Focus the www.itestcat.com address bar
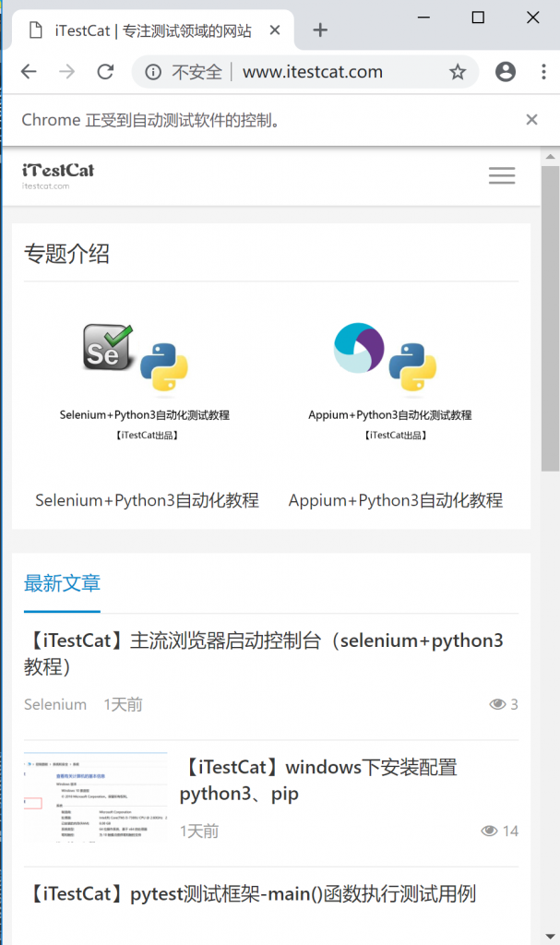Viewport: 560px width, 945px height. point(312,72)
